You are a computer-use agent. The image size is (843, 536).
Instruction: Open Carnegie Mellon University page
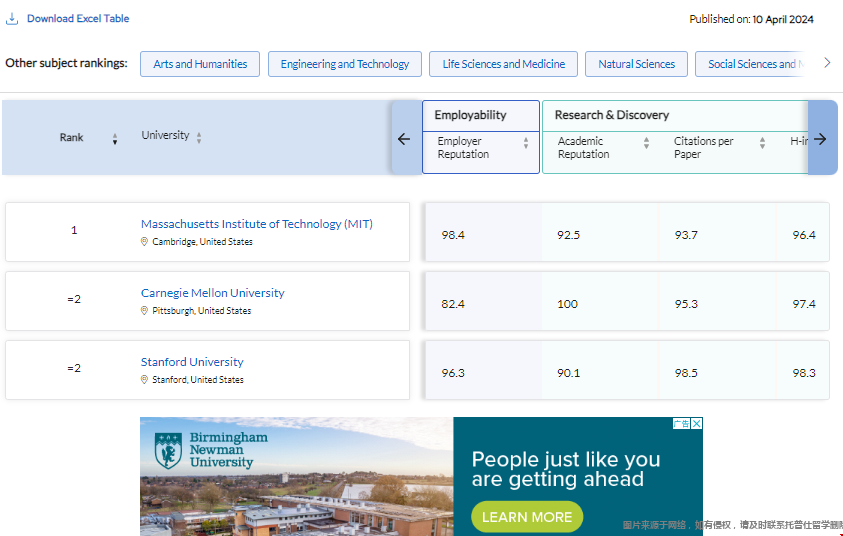click(212, 293)
